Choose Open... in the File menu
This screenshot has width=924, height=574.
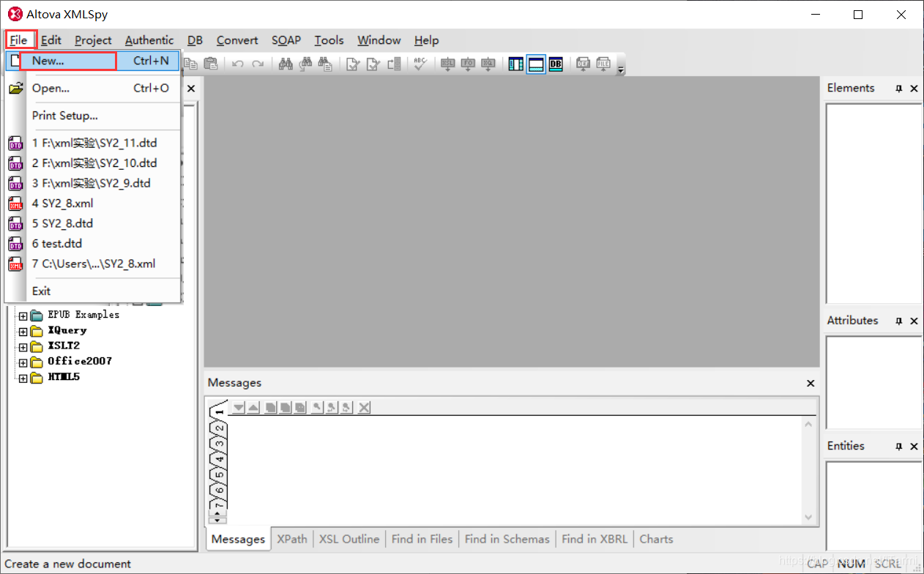(x=92, y=88)
